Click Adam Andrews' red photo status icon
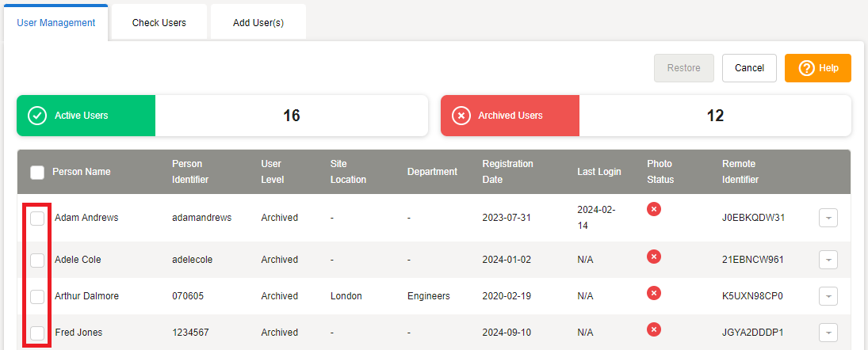The image size is (868, 350). pyautogui.click(x=654, y=209)
